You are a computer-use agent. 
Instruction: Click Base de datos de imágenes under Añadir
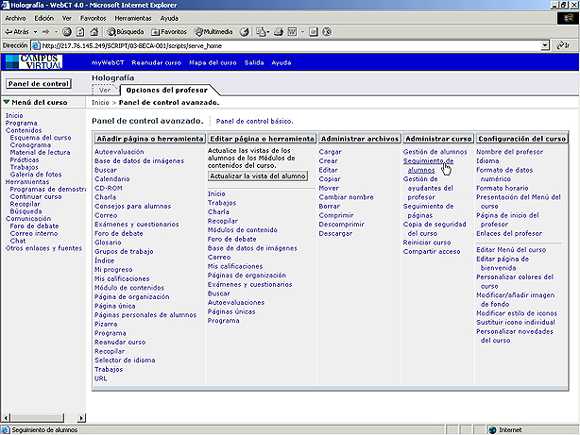(x=139, y=161)
